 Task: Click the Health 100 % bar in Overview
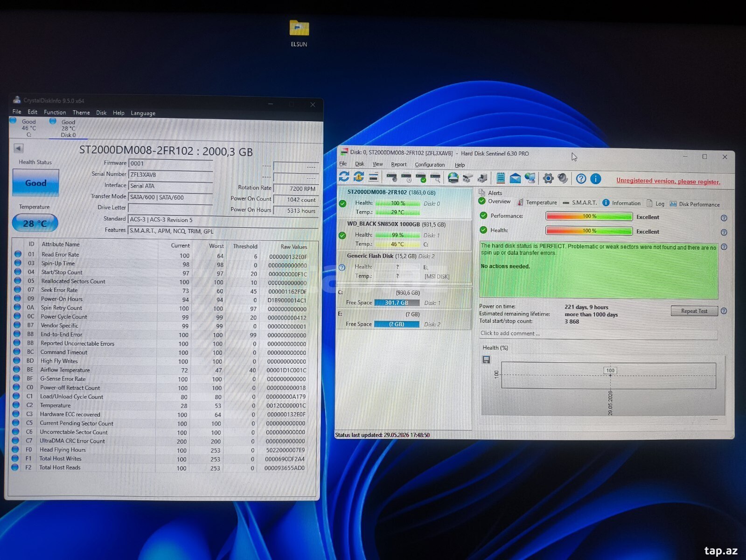point(589,231)
